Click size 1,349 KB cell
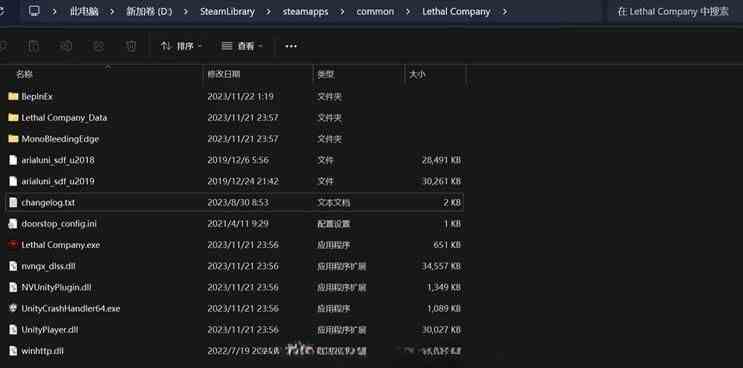This screenshot has height=368, width=743. [444, 287]
